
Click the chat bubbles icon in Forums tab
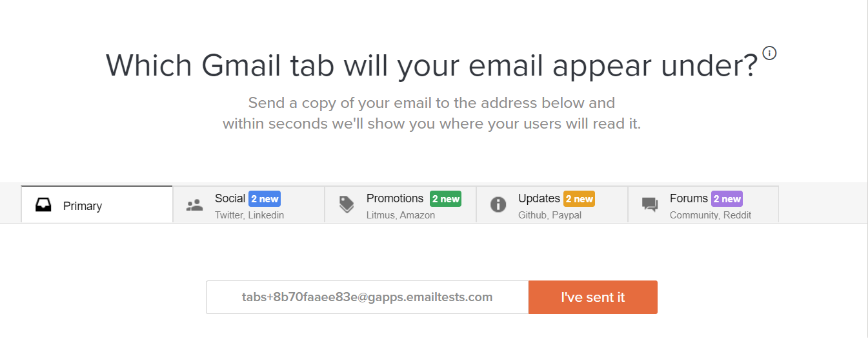coord(650,205)
